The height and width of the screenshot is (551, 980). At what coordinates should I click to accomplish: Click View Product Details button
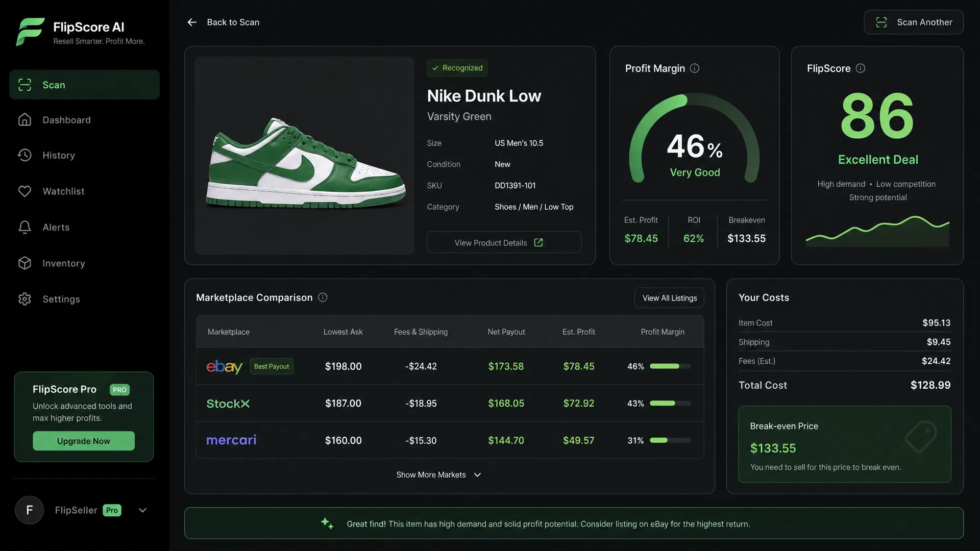coord(504,242)
